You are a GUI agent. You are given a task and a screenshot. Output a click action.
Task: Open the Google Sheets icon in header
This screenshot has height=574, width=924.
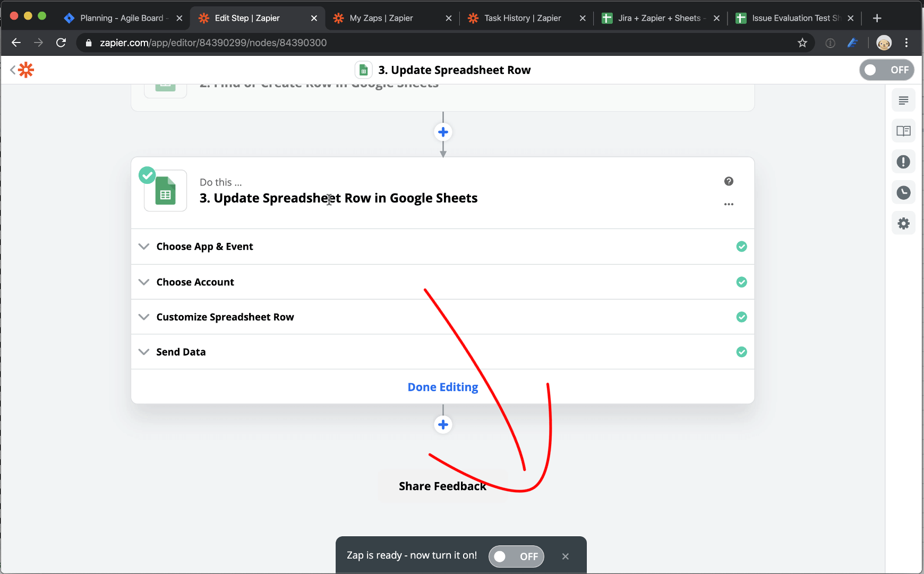click(x=363, y=70)
